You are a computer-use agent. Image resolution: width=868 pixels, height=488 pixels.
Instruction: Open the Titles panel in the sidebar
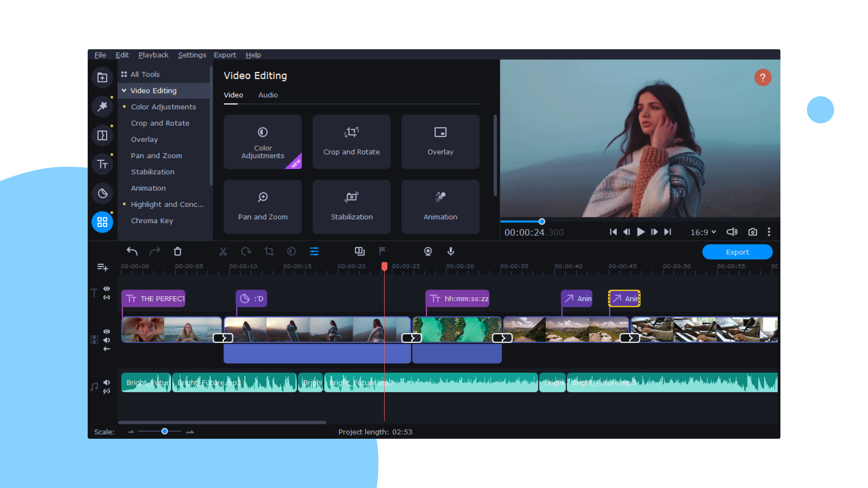point(102,164)
